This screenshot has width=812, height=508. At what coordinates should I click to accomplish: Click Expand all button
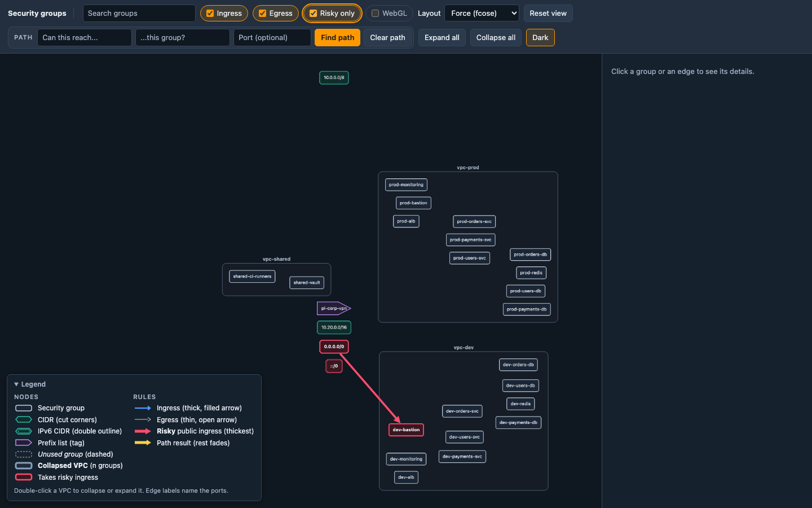tap(442, 37)
